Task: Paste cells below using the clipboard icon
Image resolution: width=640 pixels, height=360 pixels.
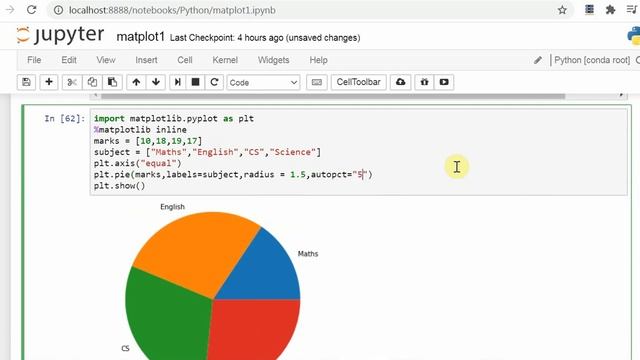Action: pyautogui.click(x=112, y=82)
